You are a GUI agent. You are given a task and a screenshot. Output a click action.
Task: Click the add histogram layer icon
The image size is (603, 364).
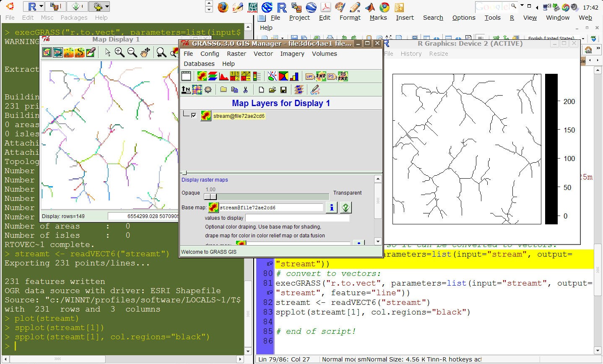pyautogui.click(x=224, y=76)
